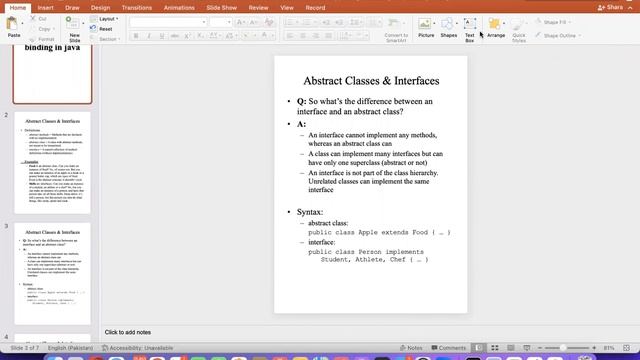Switch to the Home tab
Viewport: 640px width, 360px height.
coord(18,8)
